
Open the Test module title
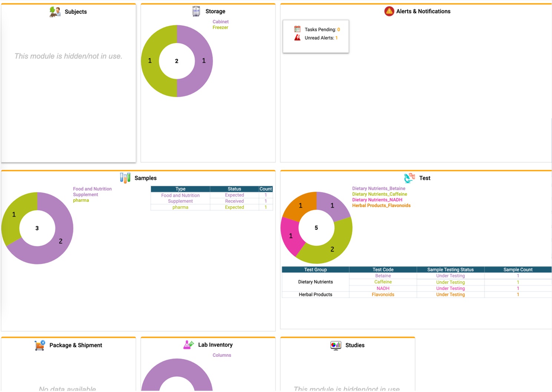425,178
